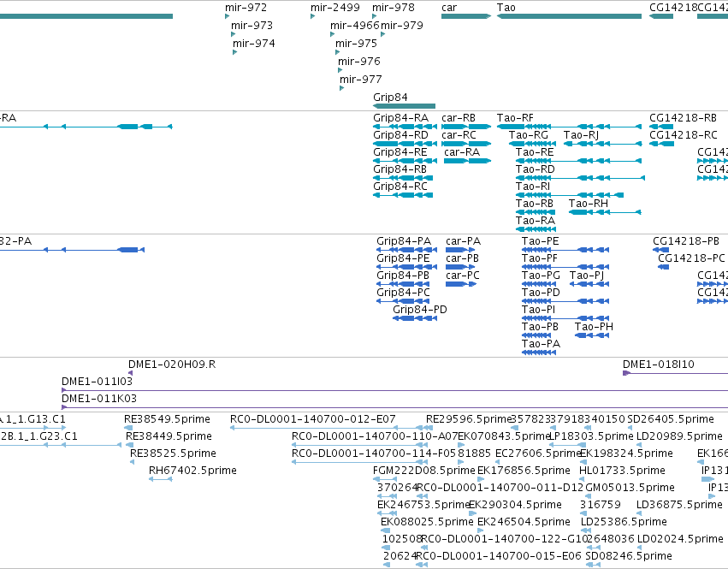Select the mir-973 label
The image size is (728, 569).
(x=252, y=25)
